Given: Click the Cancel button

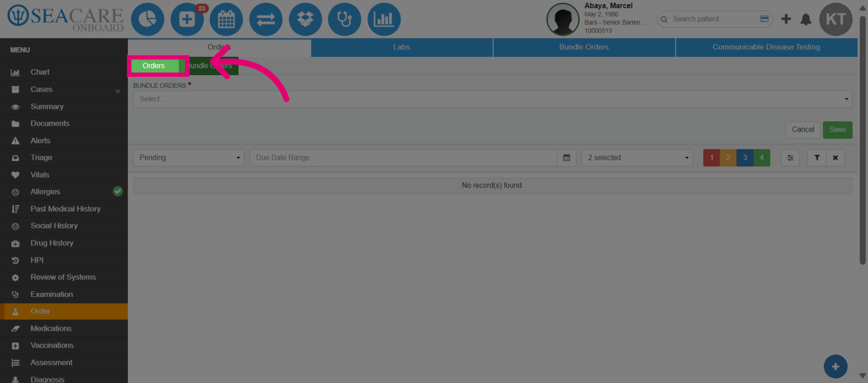Looking at the screenshot, I should point(803,130).
